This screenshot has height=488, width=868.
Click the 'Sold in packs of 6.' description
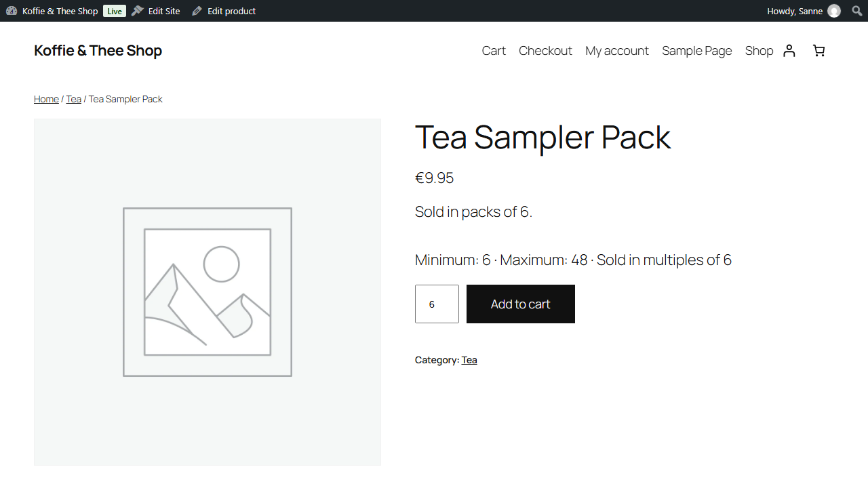473,212
